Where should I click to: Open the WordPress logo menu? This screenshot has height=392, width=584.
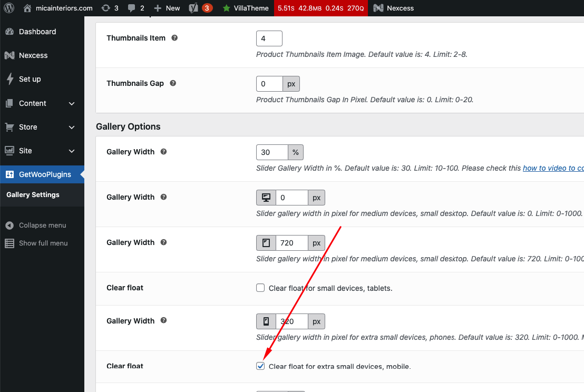point(9,8)
